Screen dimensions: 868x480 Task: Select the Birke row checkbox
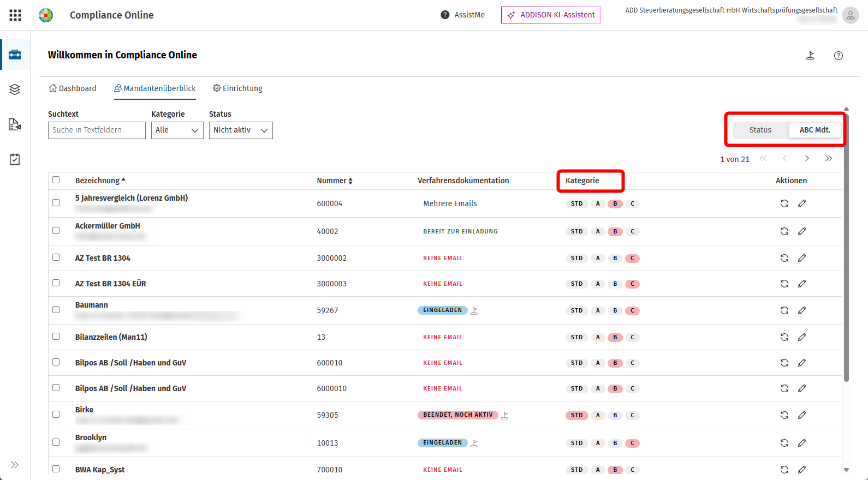[56, 414]
